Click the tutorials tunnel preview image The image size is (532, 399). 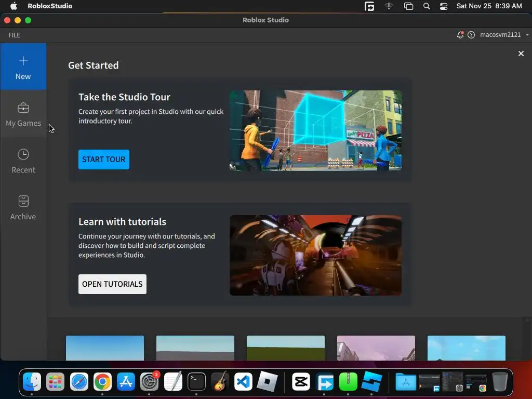[x=315, y=255]
